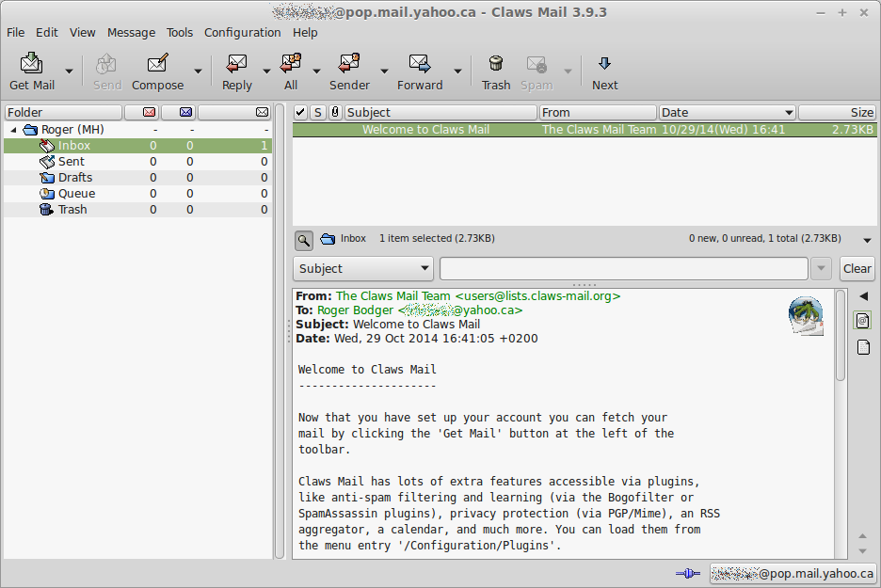The image size is (881, 588).
Task: Show the message headers @ view icon
Action: pyautogui.click(x=862, y=321)
